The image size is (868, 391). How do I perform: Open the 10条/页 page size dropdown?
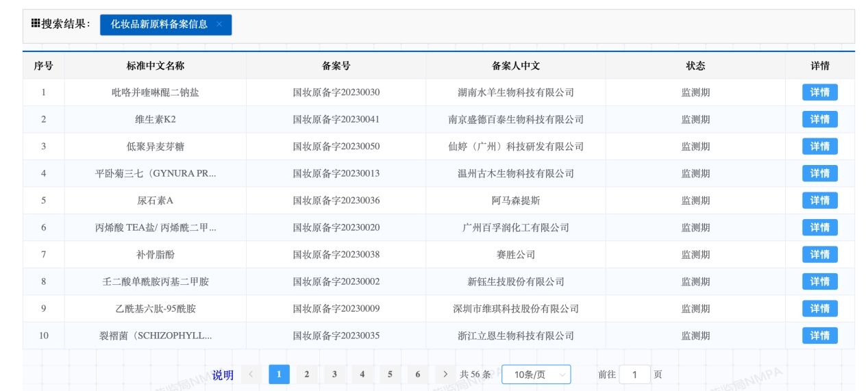pyautogui.click(x=536, y=375)
